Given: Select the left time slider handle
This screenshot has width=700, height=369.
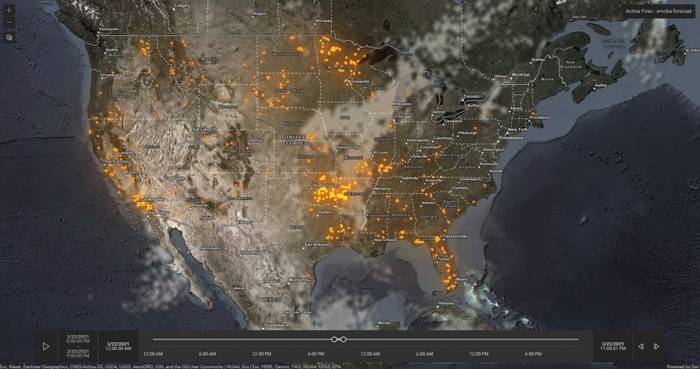Looking at the screenshot, I should [x=334, y=340].
